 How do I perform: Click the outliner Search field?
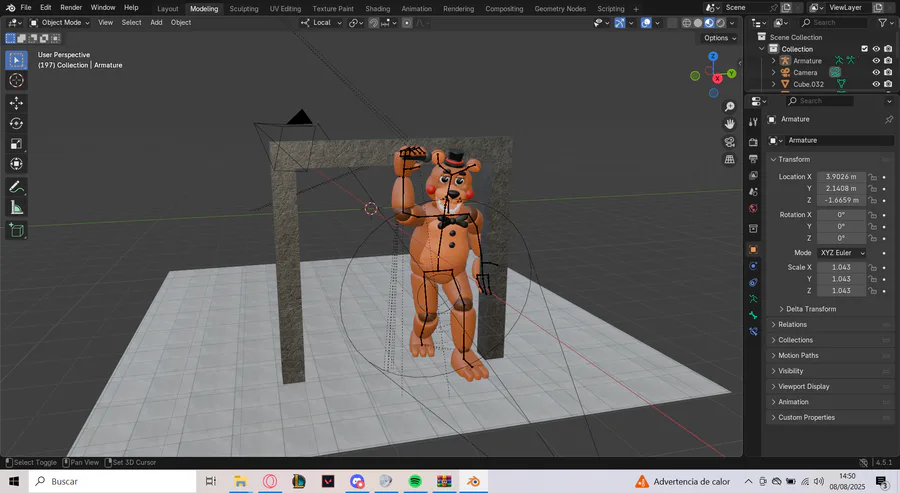point(833,23)
